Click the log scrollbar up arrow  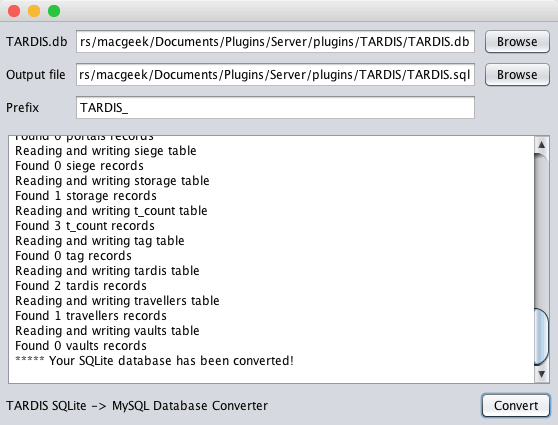542,145
